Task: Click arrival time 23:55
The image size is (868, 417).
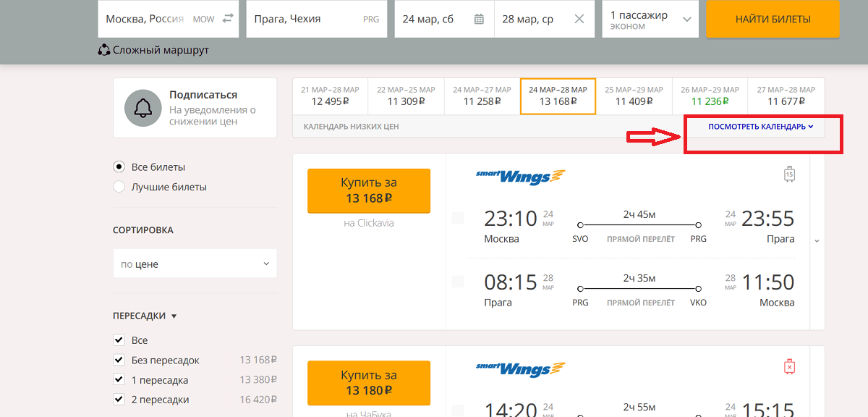Action: (768, 218)
